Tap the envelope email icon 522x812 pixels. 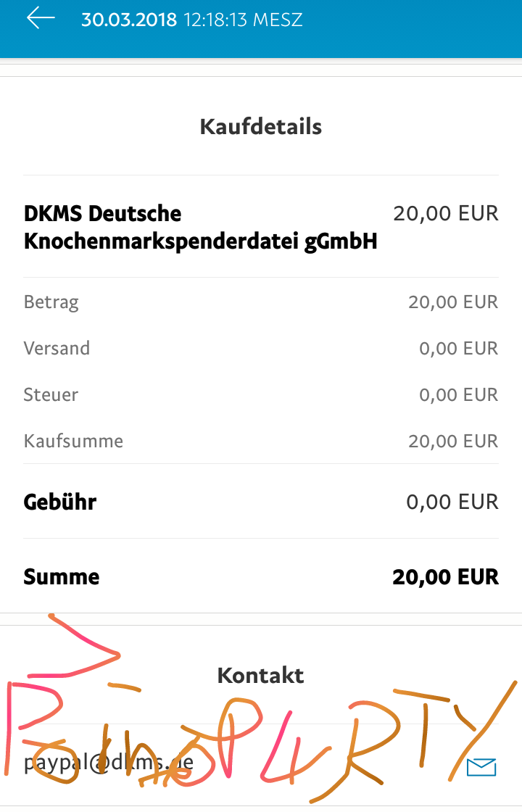click(x=481, y=767)
